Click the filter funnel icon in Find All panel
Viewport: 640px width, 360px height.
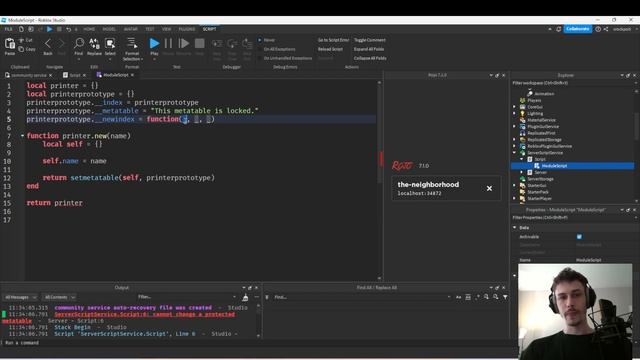(x=505, y=297)
